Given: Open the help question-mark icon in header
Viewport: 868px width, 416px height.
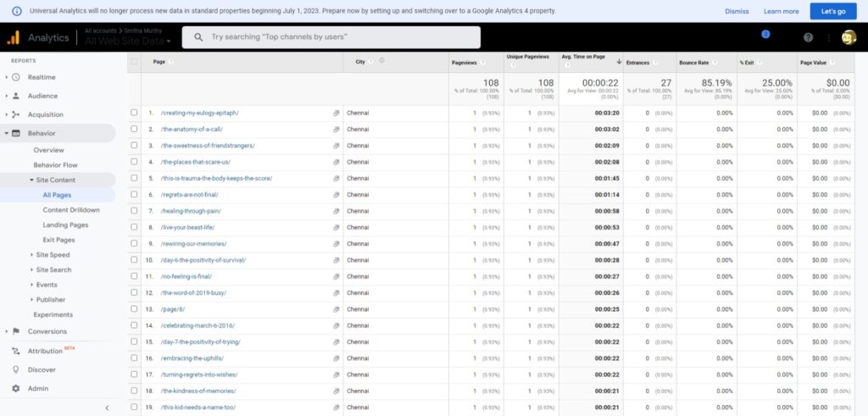Looking at the screenshot, I should (808, 37).
